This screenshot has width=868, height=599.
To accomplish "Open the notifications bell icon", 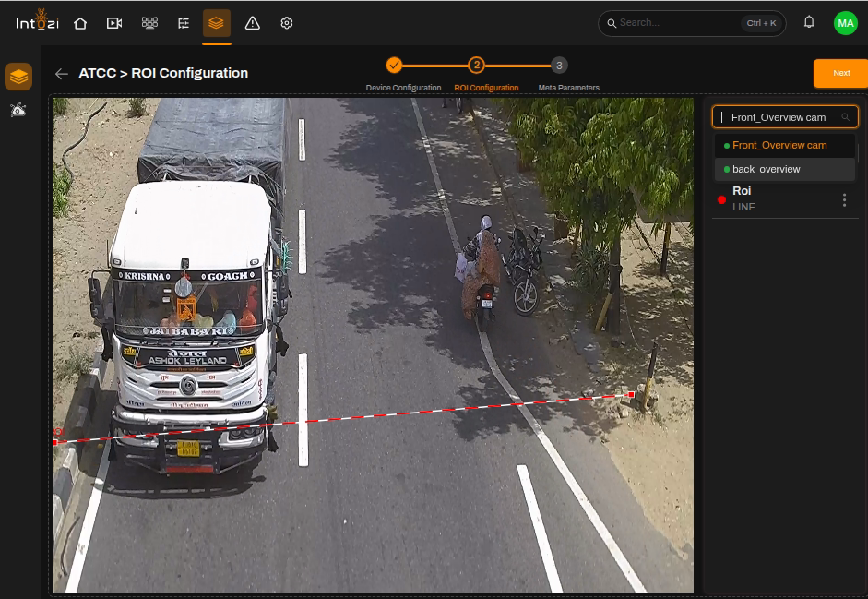I will pyautogui.click(x=809, y=22).
